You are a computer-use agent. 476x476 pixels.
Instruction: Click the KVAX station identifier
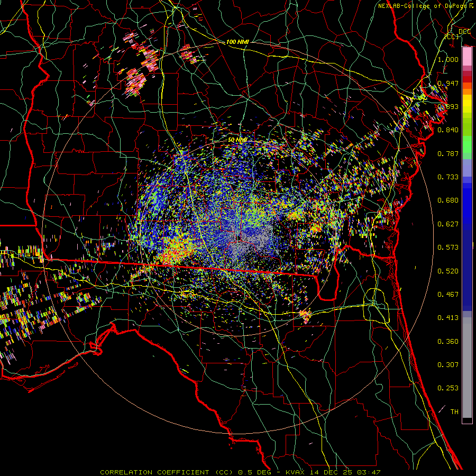click(296, 472)
